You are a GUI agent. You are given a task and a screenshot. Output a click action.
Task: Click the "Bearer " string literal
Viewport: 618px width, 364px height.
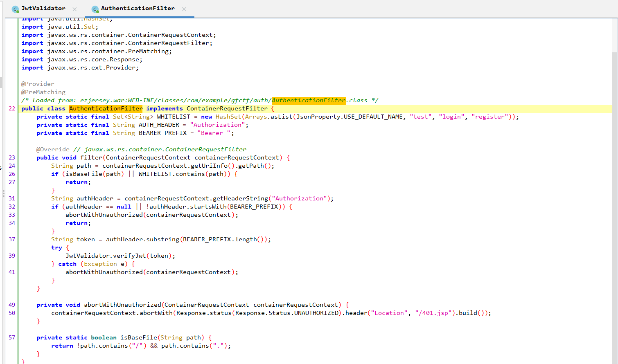coord(214,133)
